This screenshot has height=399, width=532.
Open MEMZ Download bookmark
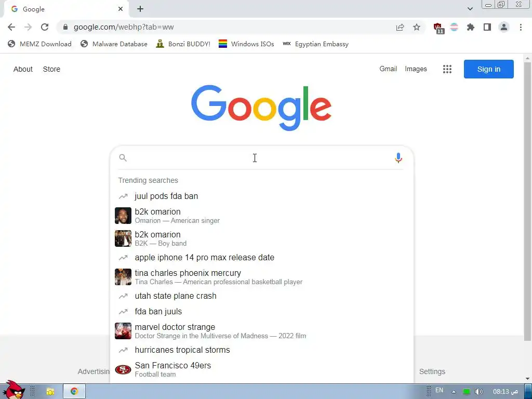tap(39, 44)
